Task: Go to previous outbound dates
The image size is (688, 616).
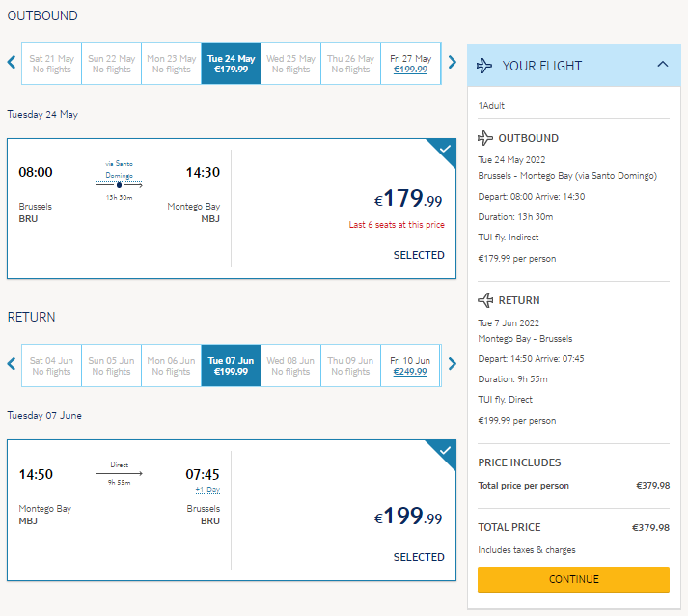Action: click(x=12, y=62)
